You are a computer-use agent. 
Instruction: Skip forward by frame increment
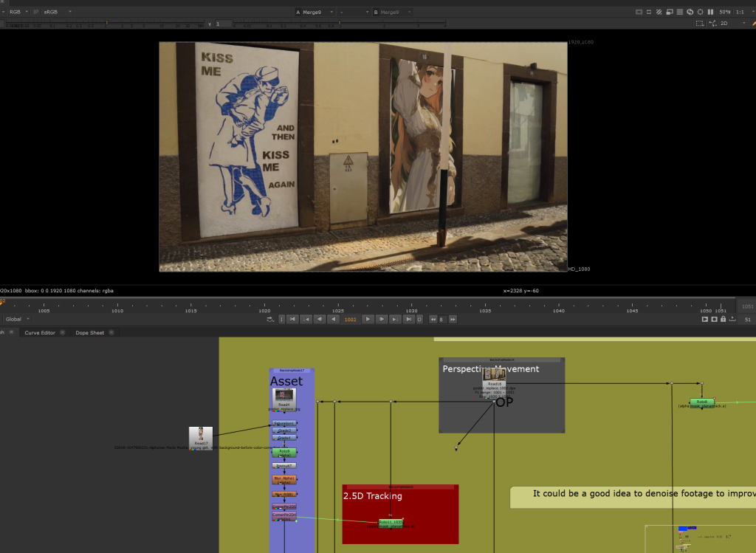click(453, 319)
